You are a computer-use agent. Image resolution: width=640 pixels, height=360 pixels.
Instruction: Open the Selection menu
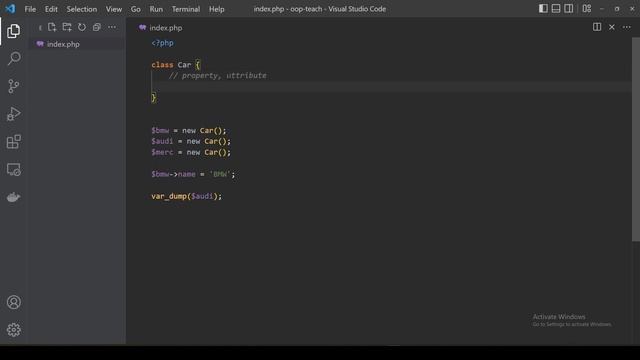(x=82, y=9)
